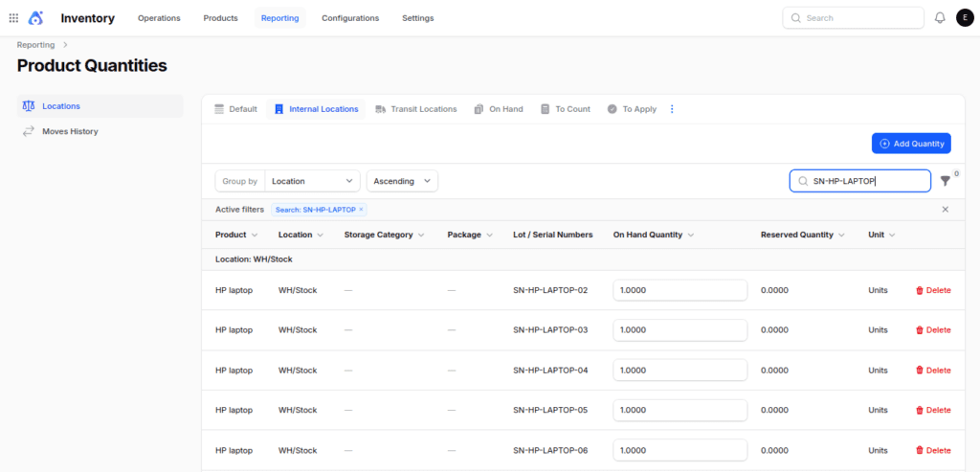This screenshot has height=472, width=980.
Task: Open the Ascending sort order dropdown
Action: (x=402, y=181)
